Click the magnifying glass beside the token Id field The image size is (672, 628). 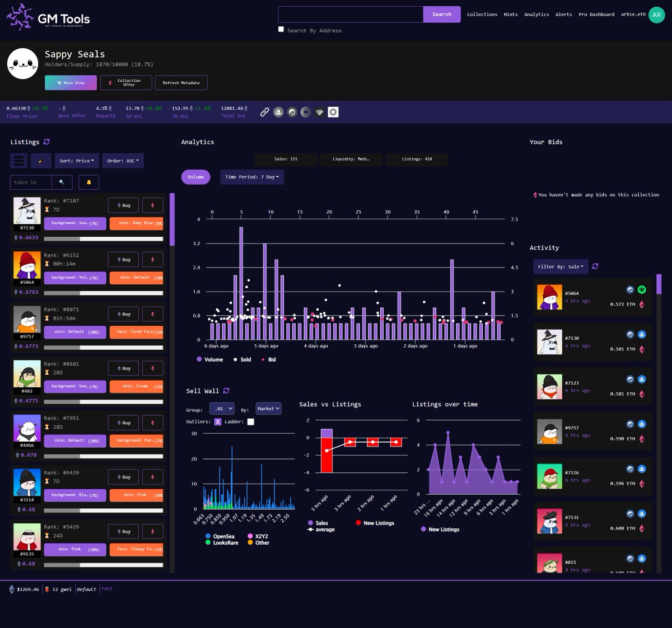(62, 182)
